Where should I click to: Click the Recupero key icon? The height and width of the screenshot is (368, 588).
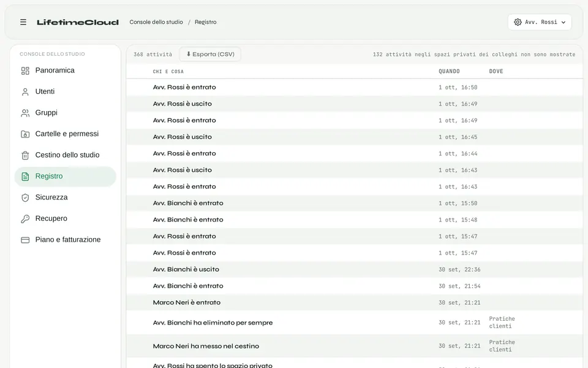pyautogui.click(x=25, y=219)
